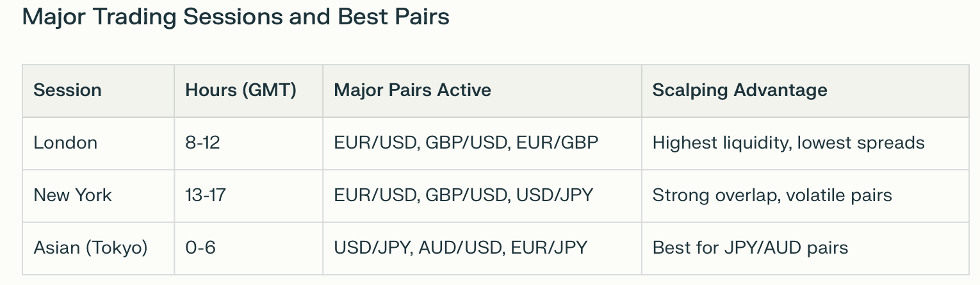Select the 'Session' column header
This screenshot has height=285, width=980.
[67, 90]
